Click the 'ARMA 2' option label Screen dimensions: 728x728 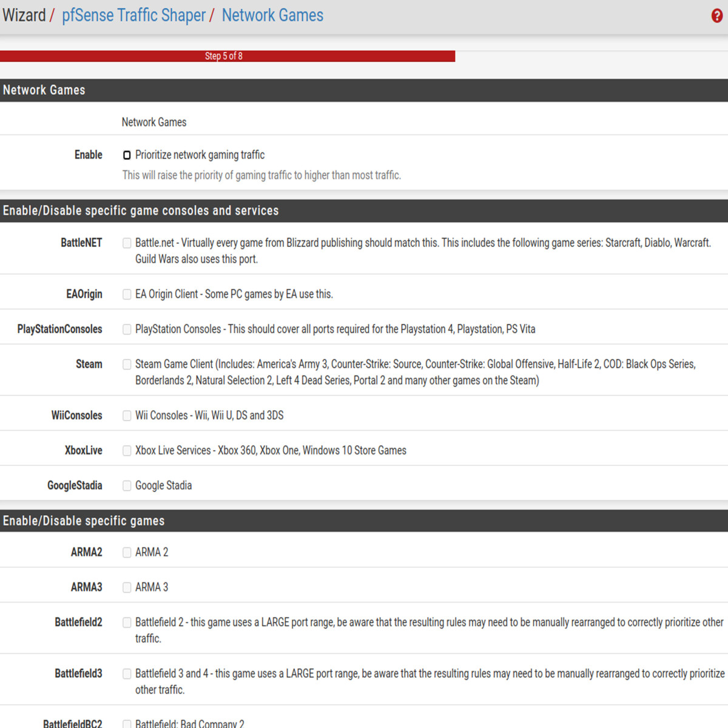pyautogui.click(x=152, y=552)
